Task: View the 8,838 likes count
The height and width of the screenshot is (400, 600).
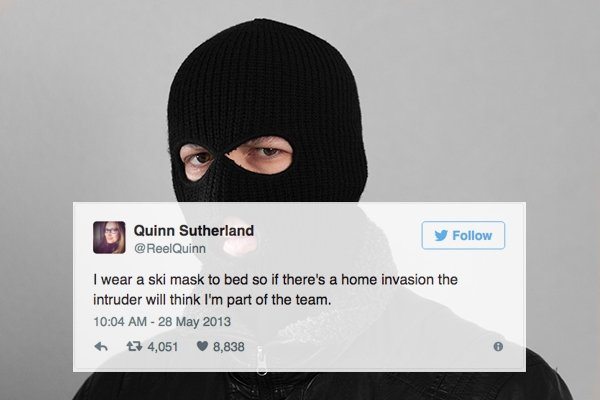Action: (228, 347)
